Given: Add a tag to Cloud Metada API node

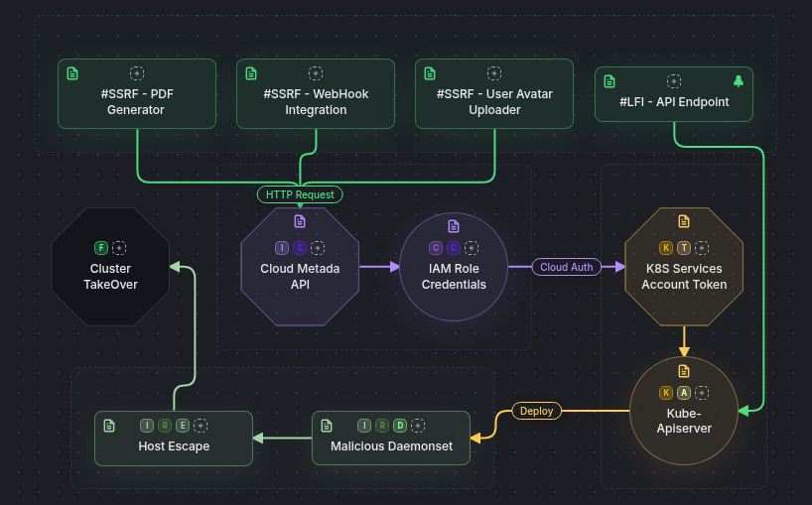Looking at the screenshot, I should click(x=318, y=248).
